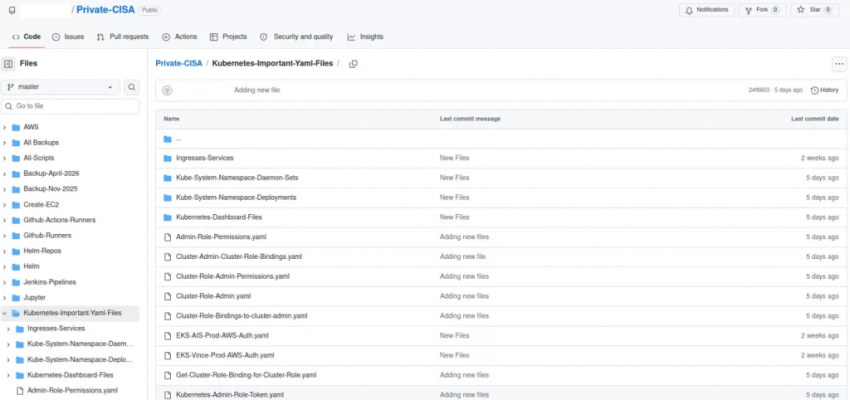Open the Adding new file commit message
The width and height of the screenshot is (850, 400).
pyautogui.click(x=257, y=91)
